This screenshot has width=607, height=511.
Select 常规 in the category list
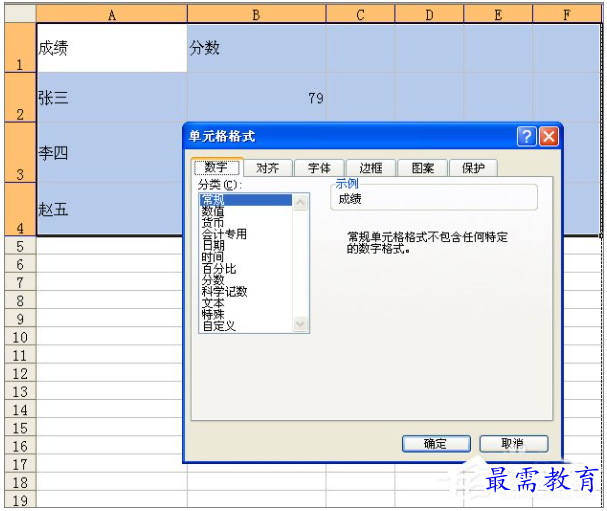[x=246, y=200]
